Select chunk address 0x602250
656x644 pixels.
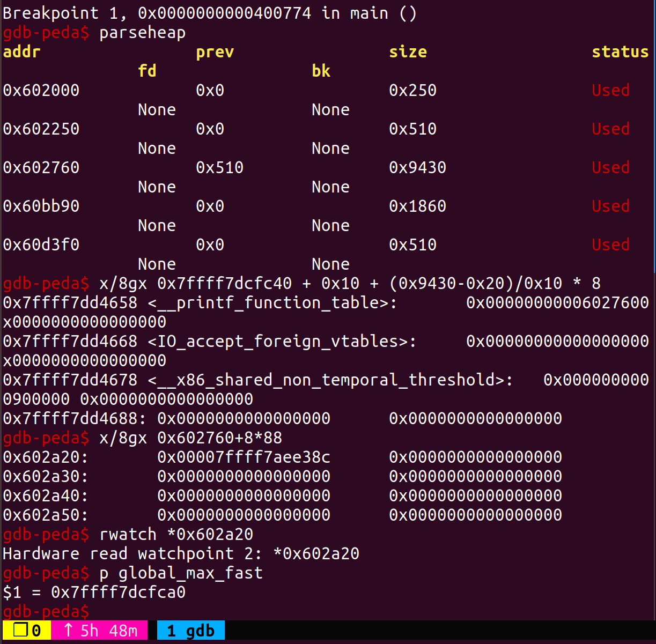[41, 129]
